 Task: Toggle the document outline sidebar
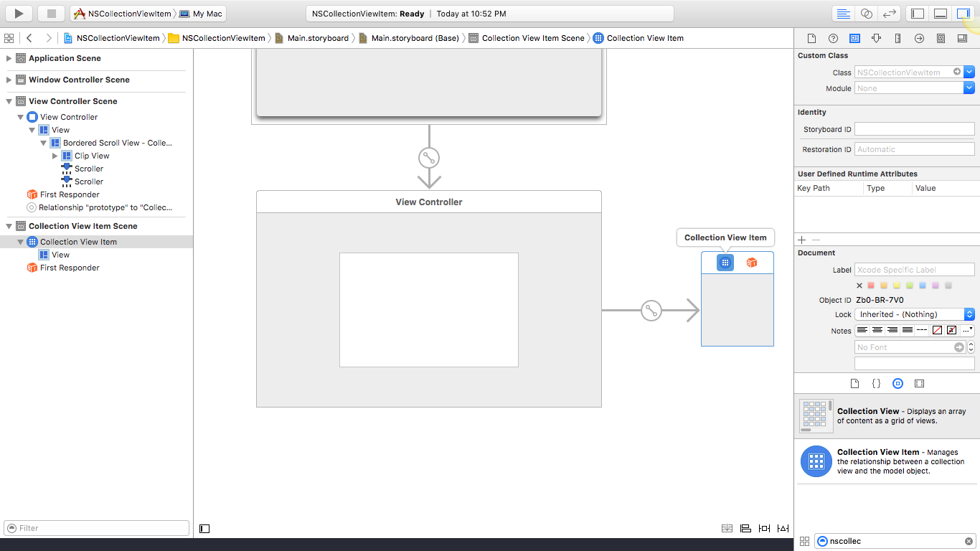[205, 528]
